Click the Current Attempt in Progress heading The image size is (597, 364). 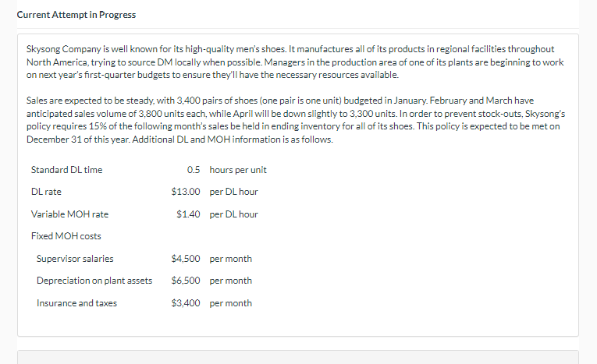pos(76,15)
